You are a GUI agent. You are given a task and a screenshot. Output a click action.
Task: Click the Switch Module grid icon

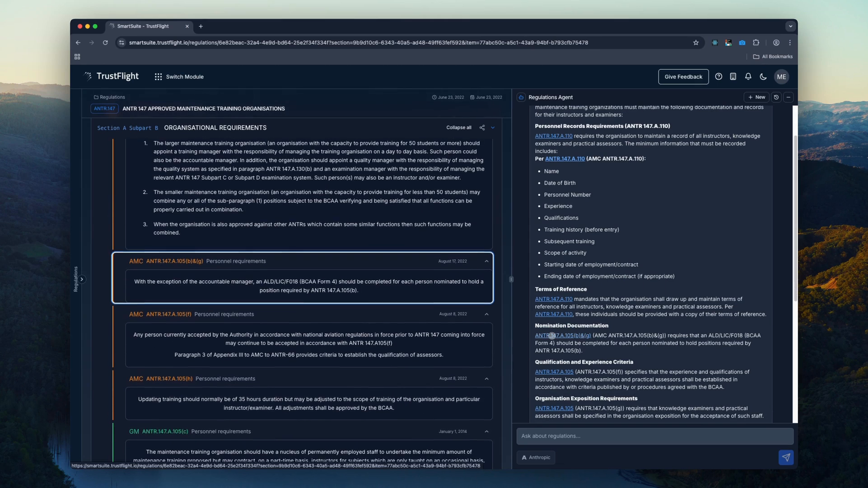158,77
